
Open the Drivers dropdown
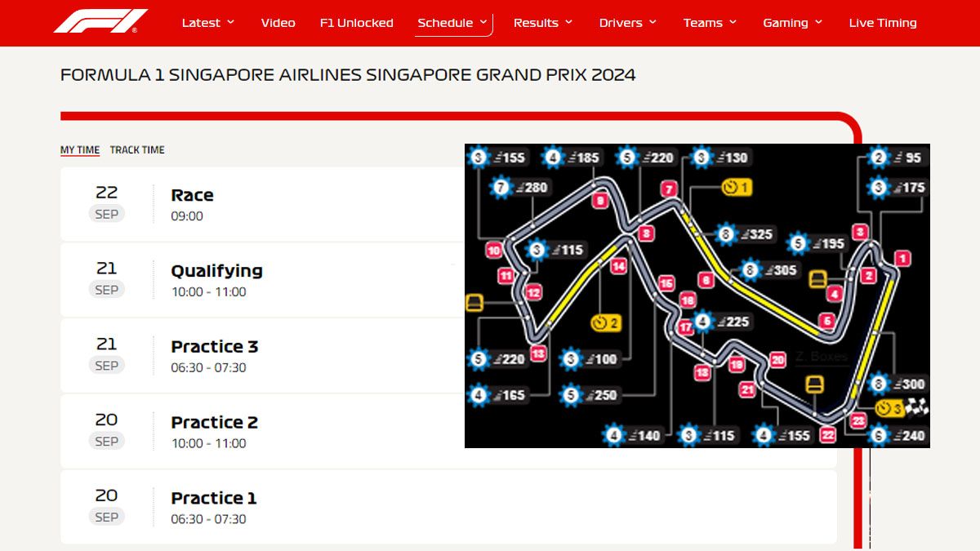(627, 23)
